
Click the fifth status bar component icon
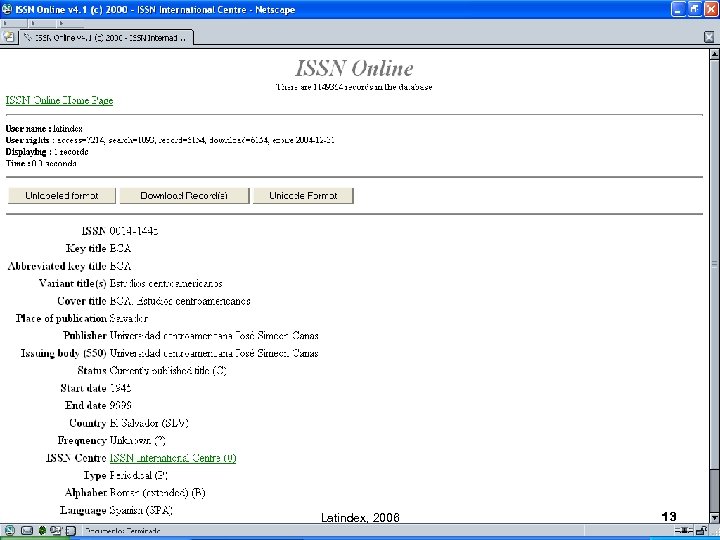(x=70, y=531)
